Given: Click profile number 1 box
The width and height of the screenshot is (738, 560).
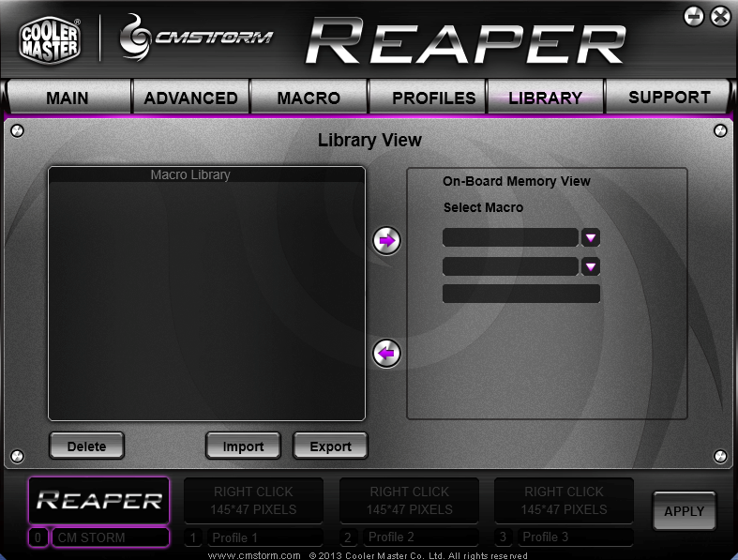Looking at the screenshot, I should (x=193, y=537).
